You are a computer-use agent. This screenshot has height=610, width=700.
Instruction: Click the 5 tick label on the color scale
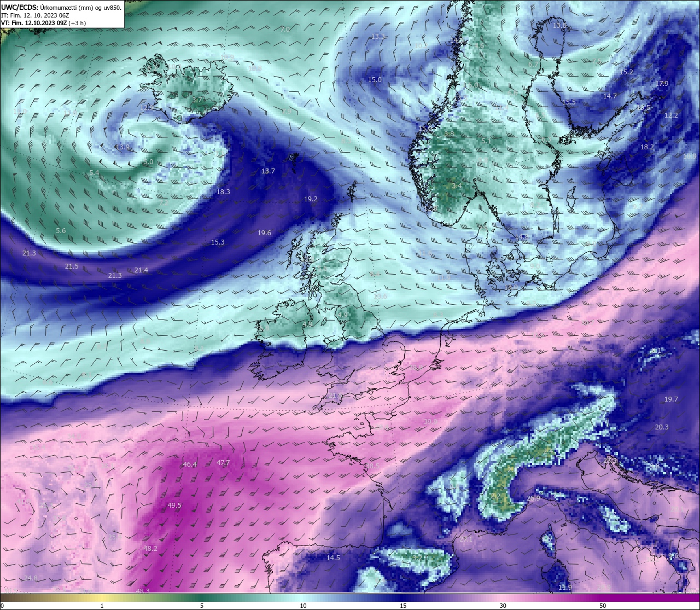coord(202,606)
